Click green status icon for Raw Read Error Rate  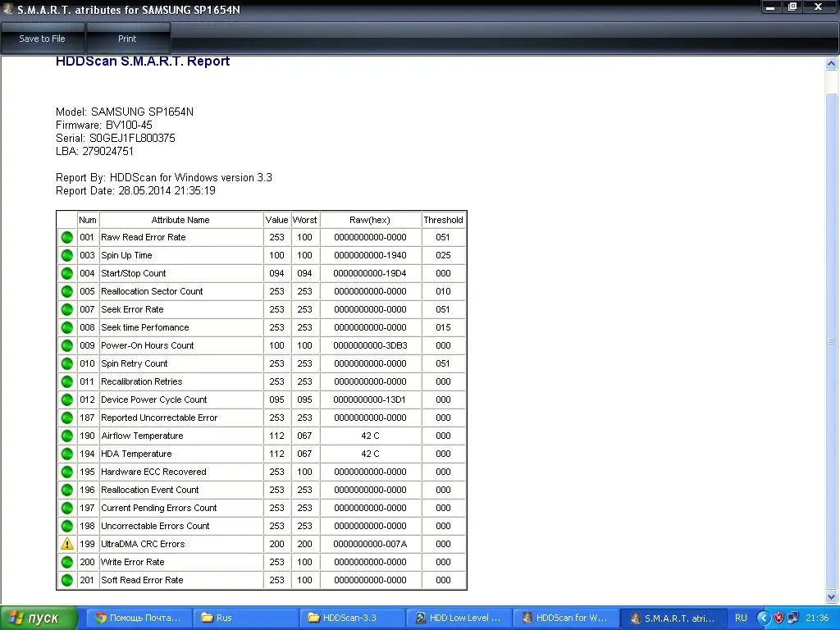click(x=67, y=237)
